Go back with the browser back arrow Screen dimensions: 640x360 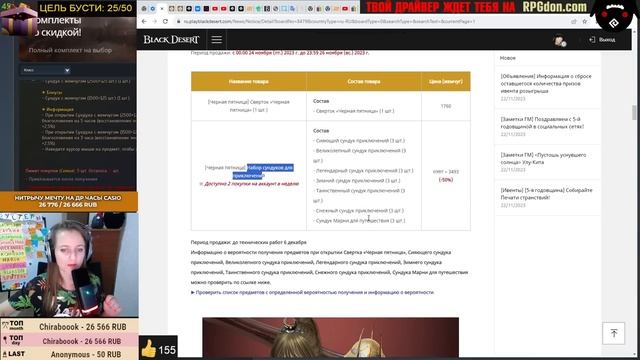point(144,21)
